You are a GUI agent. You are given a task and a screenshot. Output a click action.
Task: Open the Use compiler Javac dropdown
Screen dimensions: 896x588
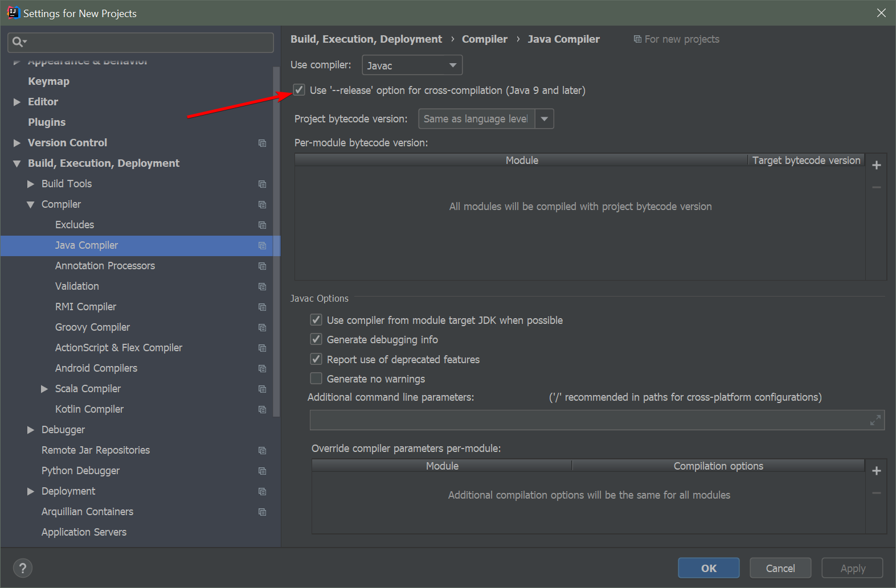412,65
